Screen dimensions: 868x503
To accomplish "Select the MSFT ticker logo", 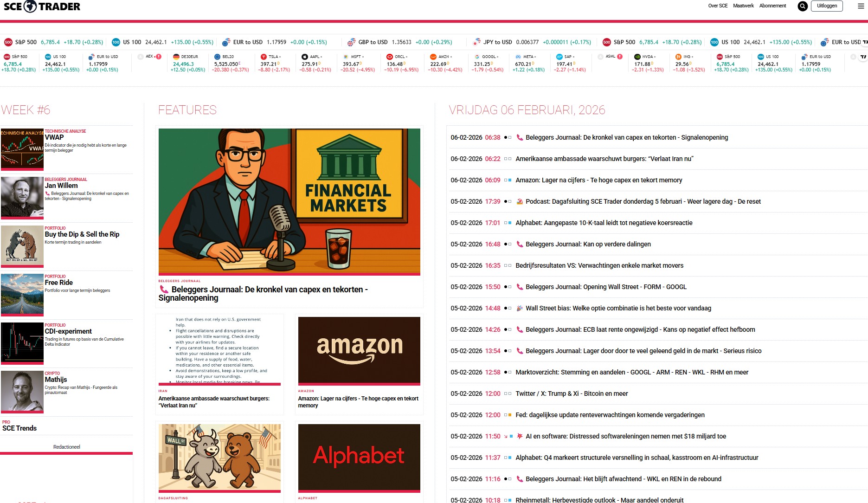I will 346,57.
